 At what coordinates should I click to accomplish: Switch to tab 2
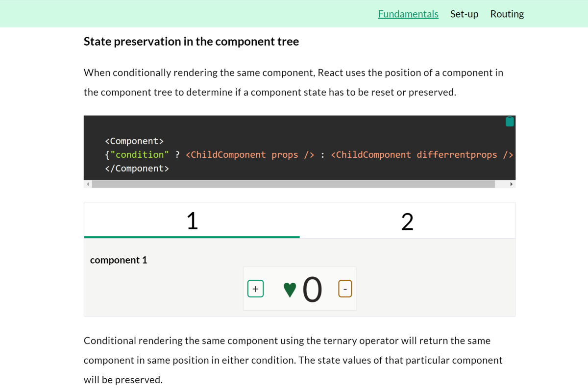(x=407, y=221)
